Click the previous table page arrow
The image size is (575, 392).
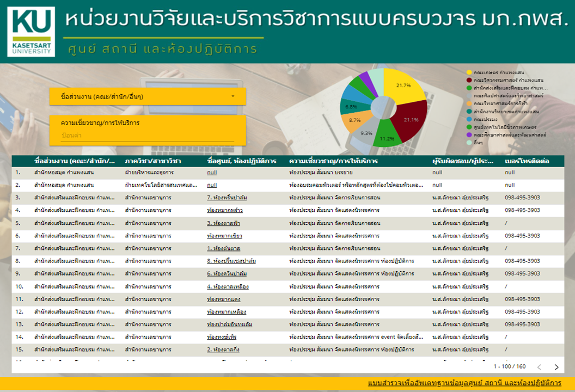coord(539,367)
